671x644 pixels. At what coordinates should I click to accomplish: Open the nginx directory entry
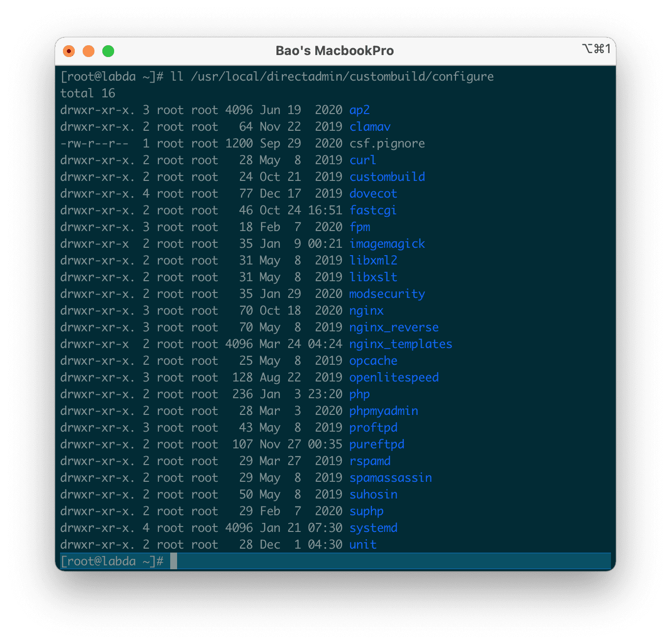366,310
